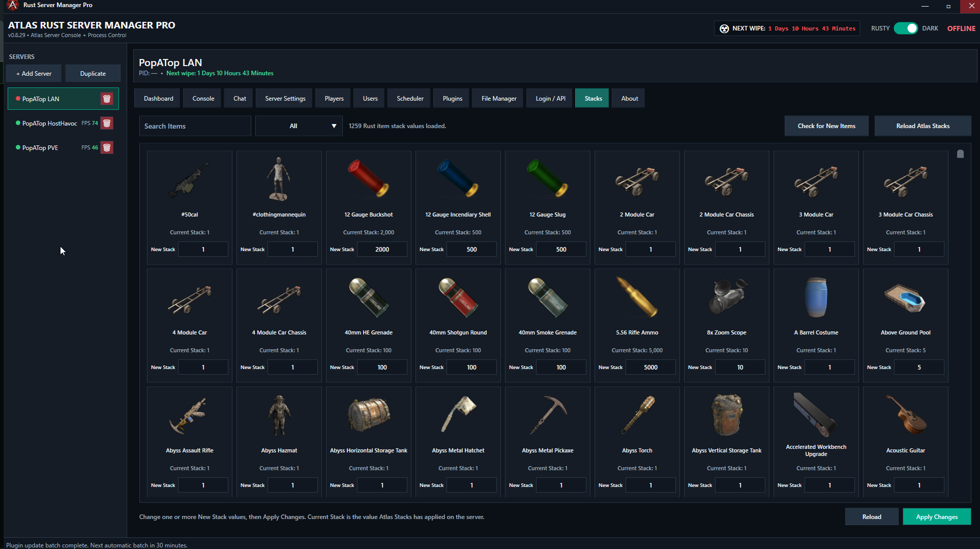The width and height of the screenshot is (980, 549).
Task: Click the Duplicate server button
Action: [x=93, y=73]
